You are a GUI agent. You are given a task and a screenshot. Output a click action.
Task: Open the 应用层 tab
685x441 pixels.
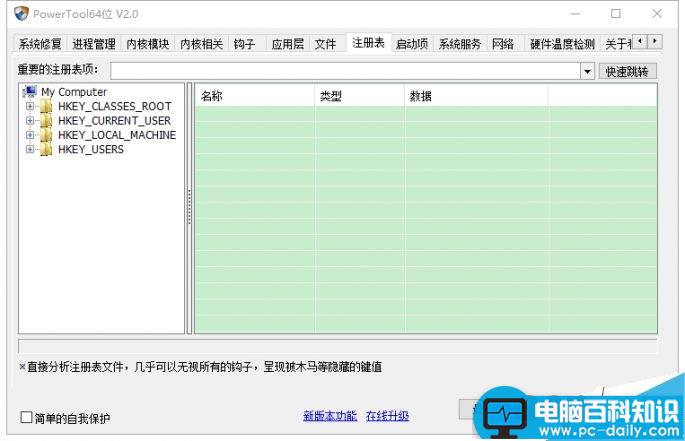click(x=287, y=44)
